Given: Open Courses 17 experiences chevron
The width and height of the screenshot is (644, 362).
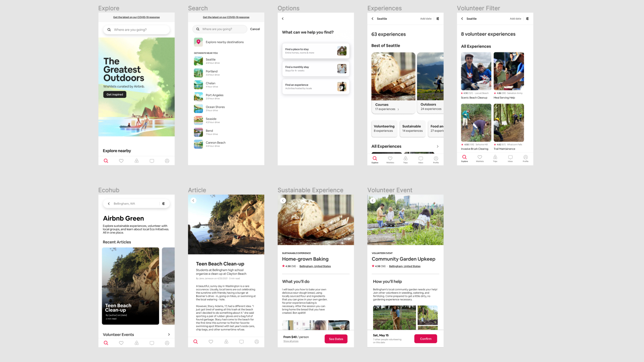Looking at the screenshot, I should pyautogui.click(x=398, y=109).
